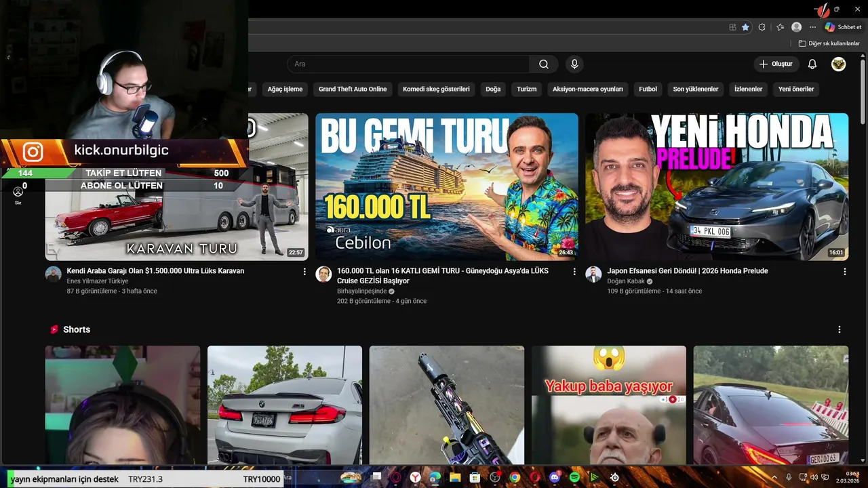Select the Futbol filter chip

(x=648, y=89)
